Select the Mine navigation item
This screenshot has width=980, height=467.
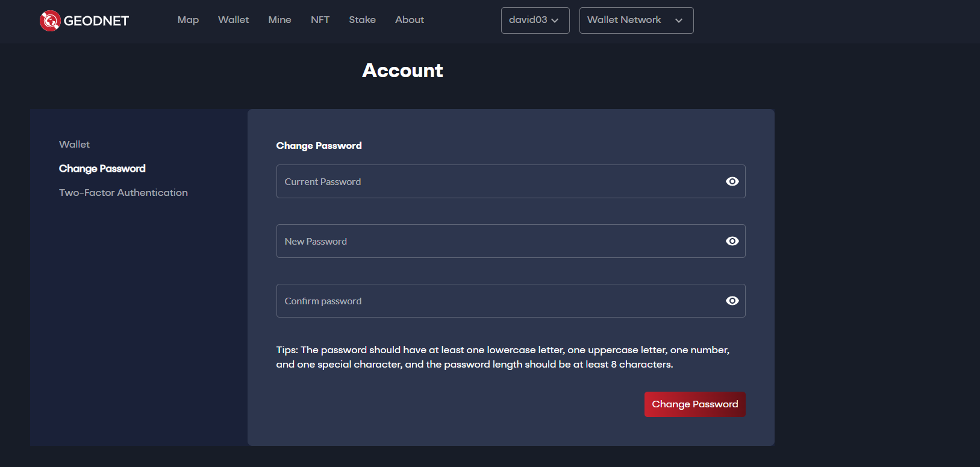279,20
